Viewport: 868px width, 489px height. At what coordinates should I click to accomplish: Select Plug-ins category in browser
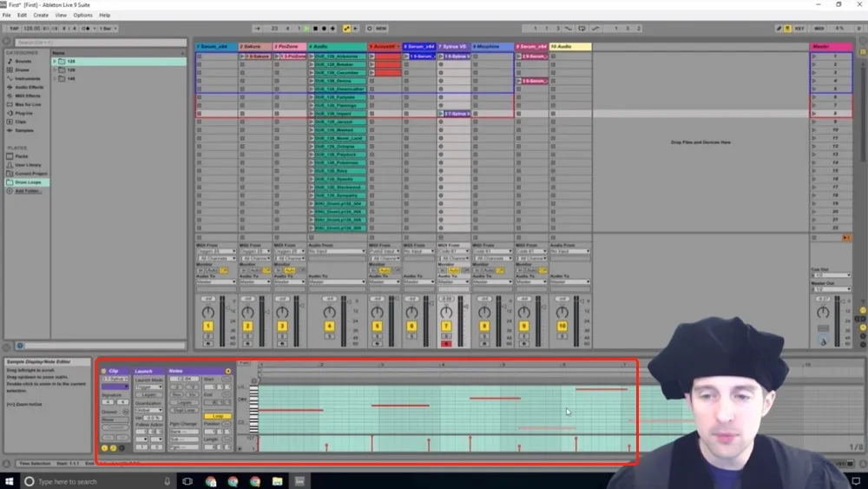pos(23,113)
